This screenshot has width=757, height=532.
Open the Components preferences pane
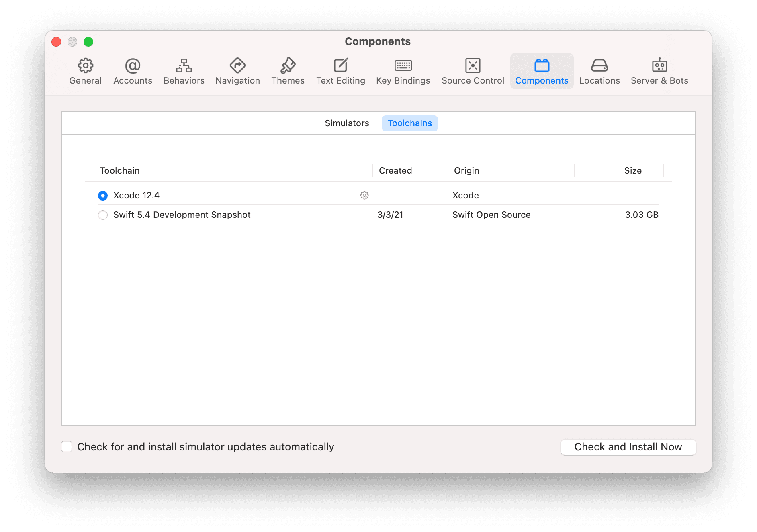click(542, 71)
